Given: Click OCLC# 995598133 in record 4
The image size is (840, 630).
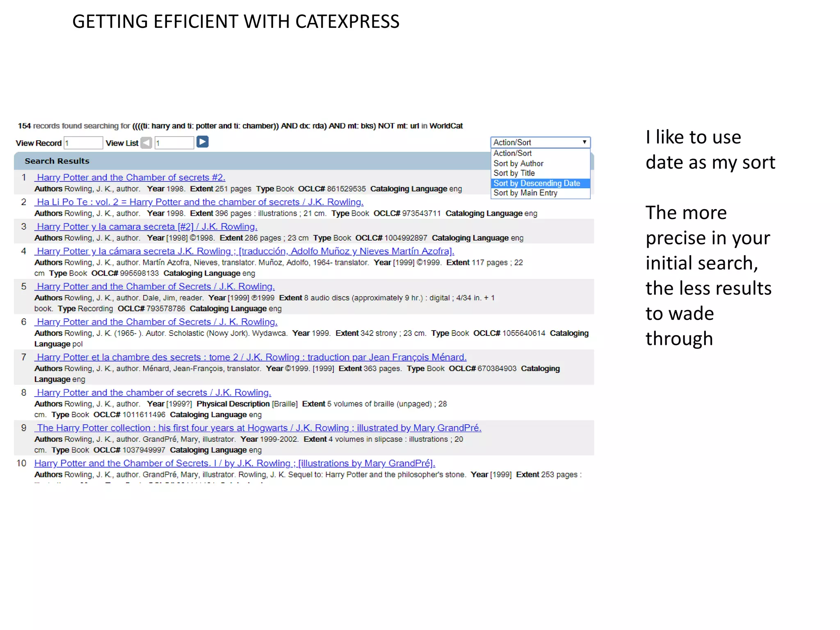Looking at the screenshot, I should click(x=125, y=273).
